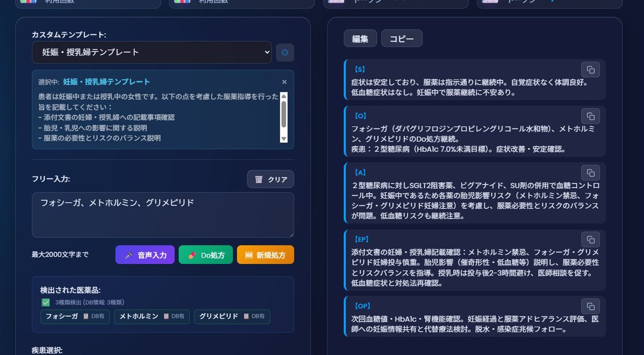Click the 疾患選択 label
Viewport: 644px width, 355px height.
tap(47, 350)
